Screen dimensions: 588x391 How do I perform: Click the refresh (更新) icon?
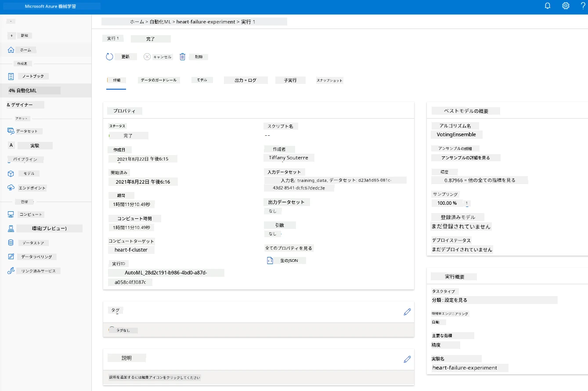[109, 57]
